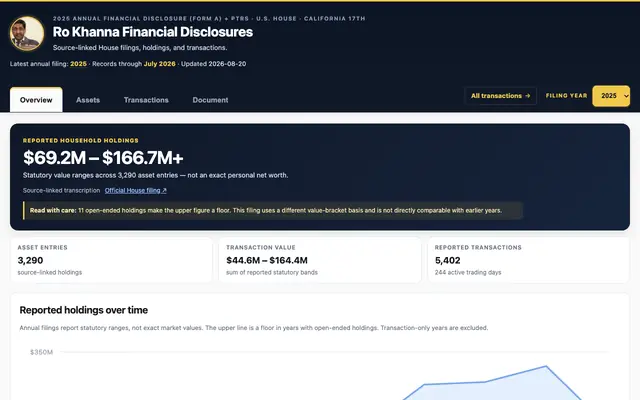640x400 pixels.
Task: Switch to the Transactions tab
Action: (x=146, y=100)
